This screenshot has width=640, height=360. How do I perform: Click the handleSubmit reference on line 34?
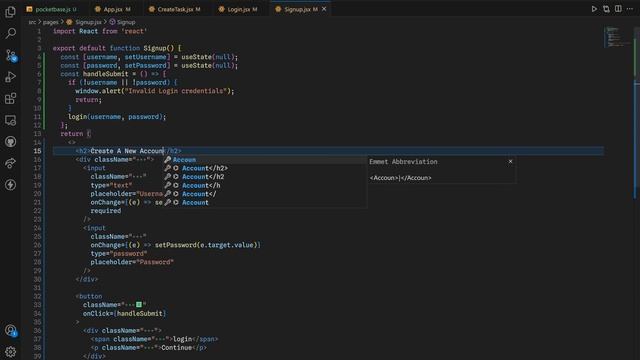(x=140, y=313)
